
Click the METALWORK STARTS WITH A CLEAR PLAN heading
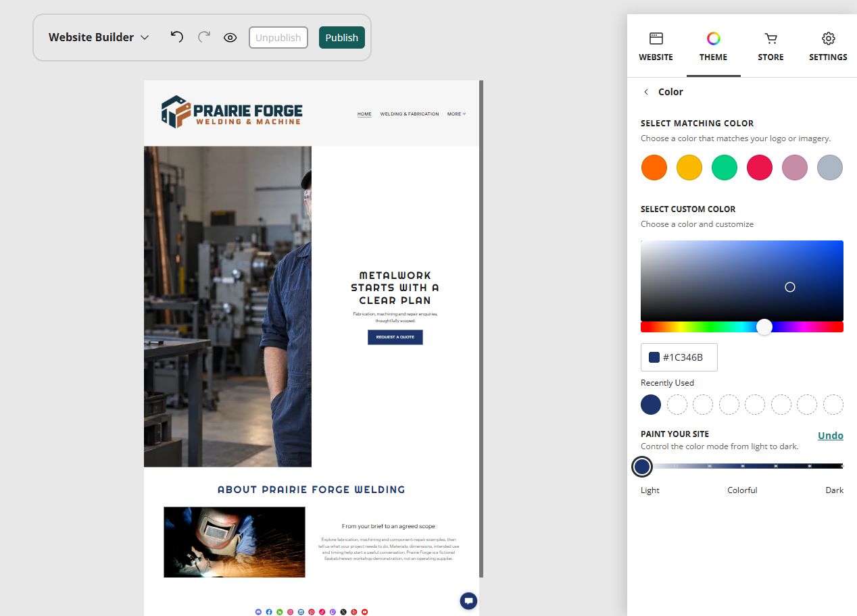(395, 288)
